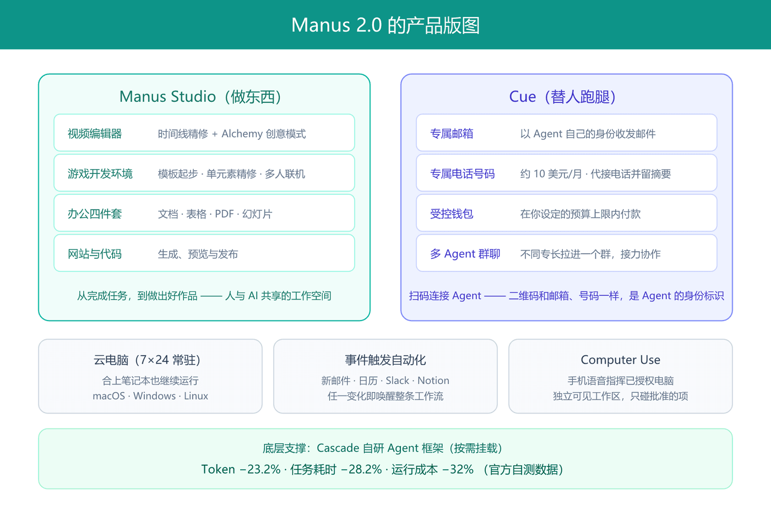The height and width of the screenshot is (532, 771).
Task: Click the 事件触发自动化 card title
Action: (x=385, y=360)
